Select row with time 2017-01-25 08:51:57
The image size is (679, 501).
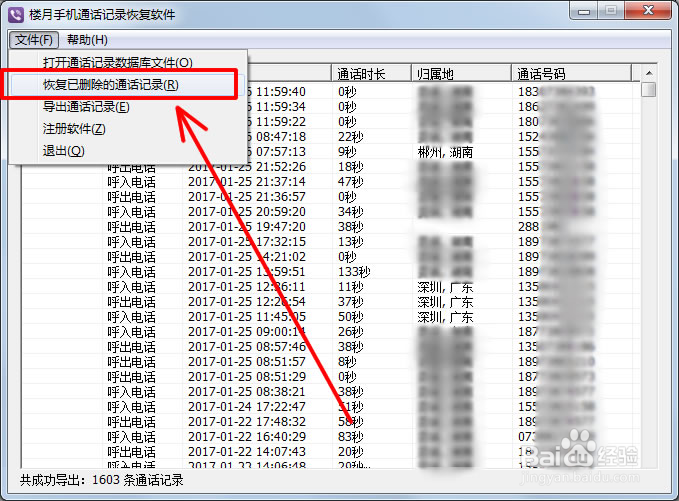[x=331, y=362]
